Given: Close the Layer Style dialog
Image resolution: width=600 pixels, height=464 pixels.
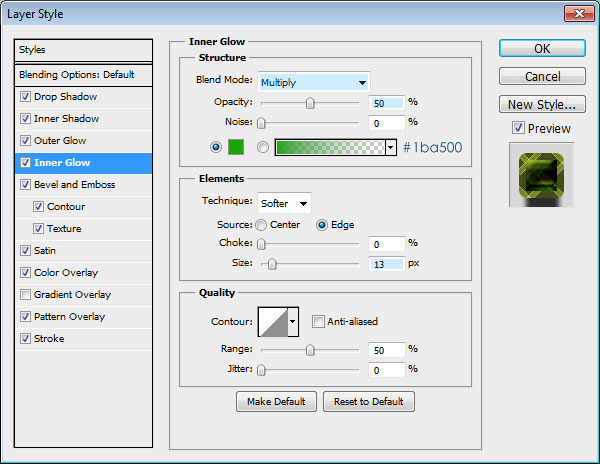Looking at the screenshot, I should [x=578, y=14].
